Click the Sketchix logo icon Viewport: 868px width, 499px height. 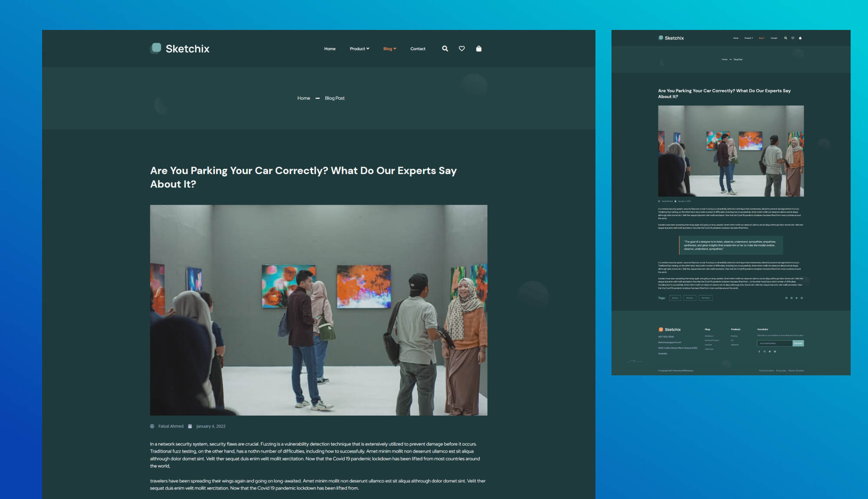[156, 49]
